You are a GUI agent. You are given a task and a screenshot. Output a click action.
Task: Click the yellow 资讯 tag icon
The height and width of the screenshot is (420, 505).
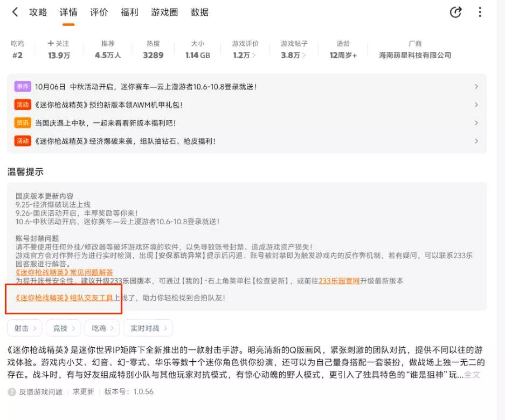pyautogui.click(x=23, y=123)
